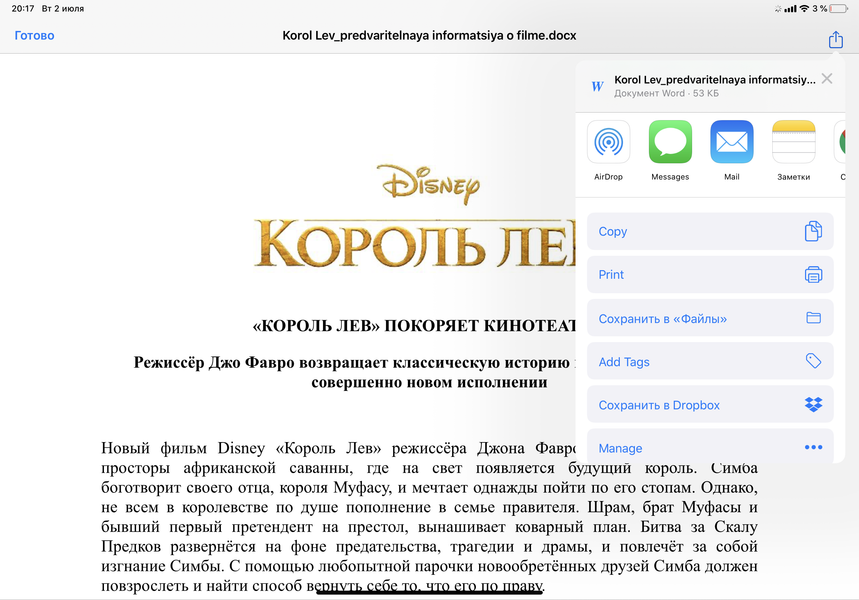
Task: Select Сохранить в «Файлы»
Action: [710, 318]
